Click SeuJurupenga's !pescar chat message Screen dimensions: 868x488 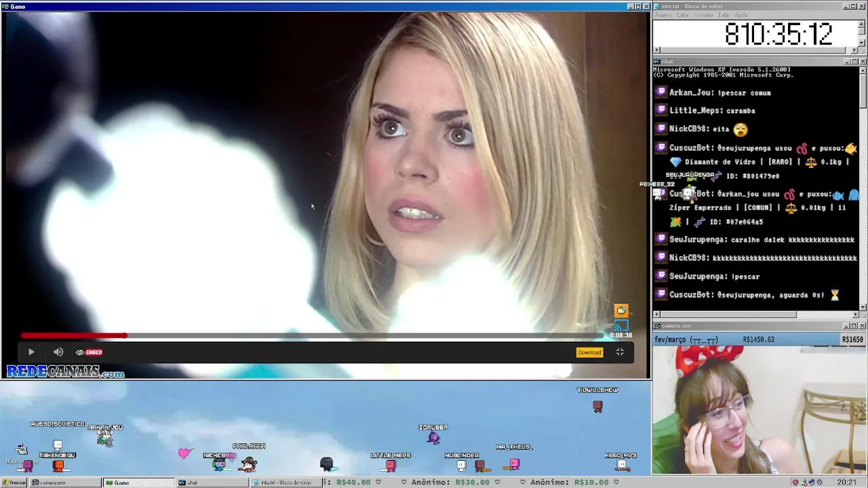714,277
